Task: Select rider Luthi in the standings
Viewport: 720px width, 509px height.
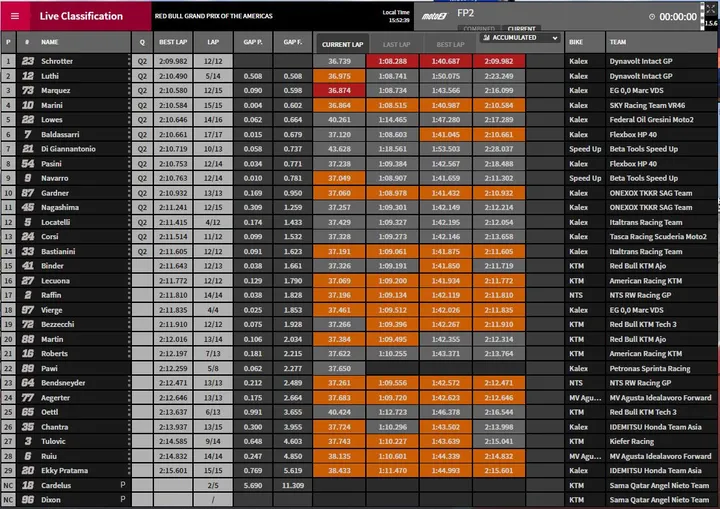Action: click(x=50, y=76)
